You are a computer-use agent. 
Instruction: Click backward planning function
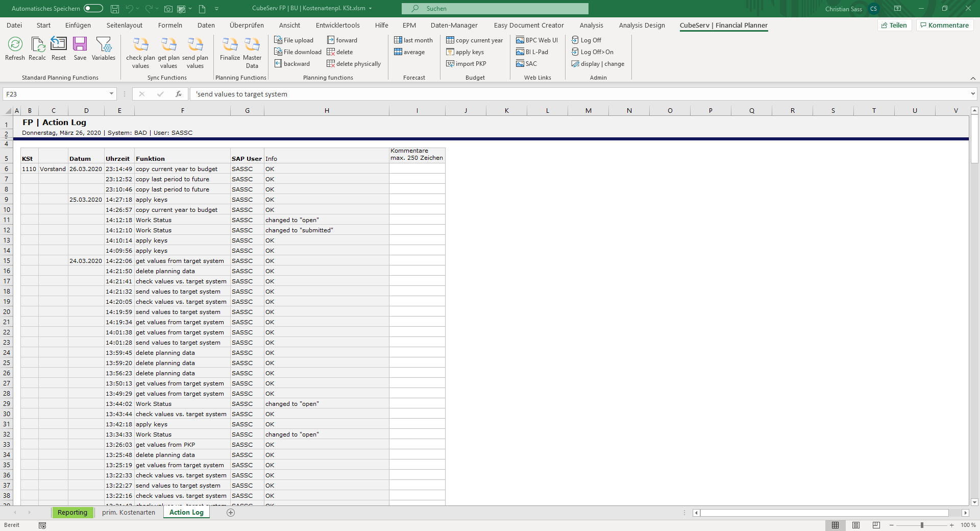[292, 63]
